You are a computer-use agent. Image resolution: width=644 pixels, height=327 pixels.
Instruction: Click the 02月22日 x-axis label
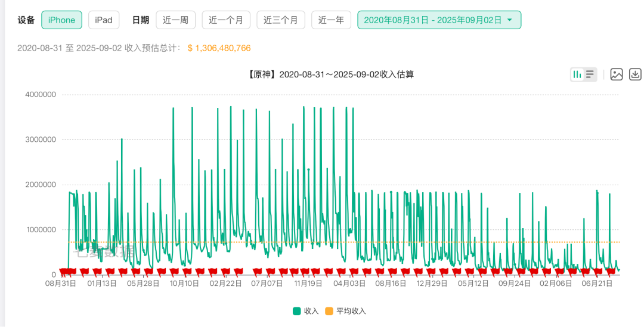click(225, 284)
